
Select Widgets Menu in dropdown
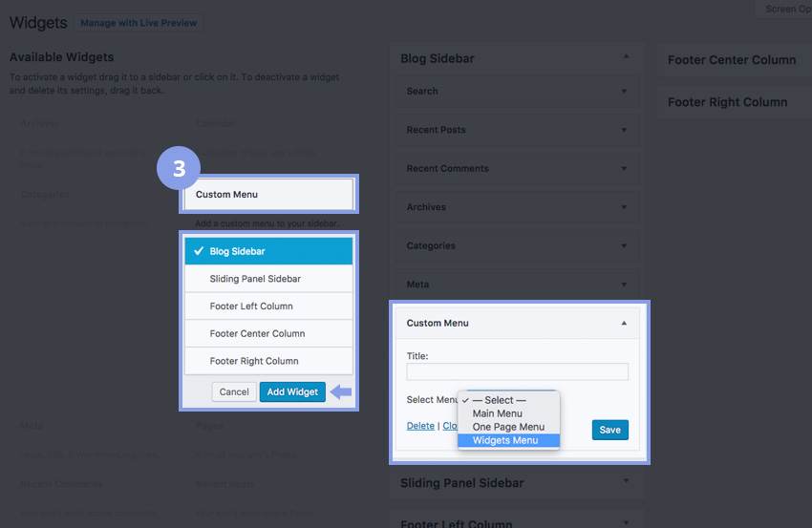[508, 440]
